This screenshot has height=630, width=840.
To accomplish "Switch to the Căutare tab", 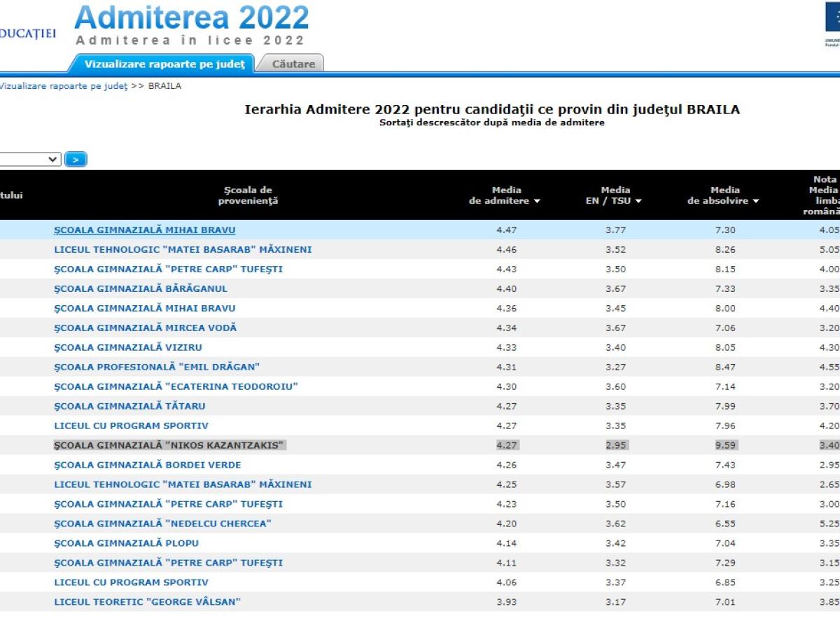I will (293, 64).
